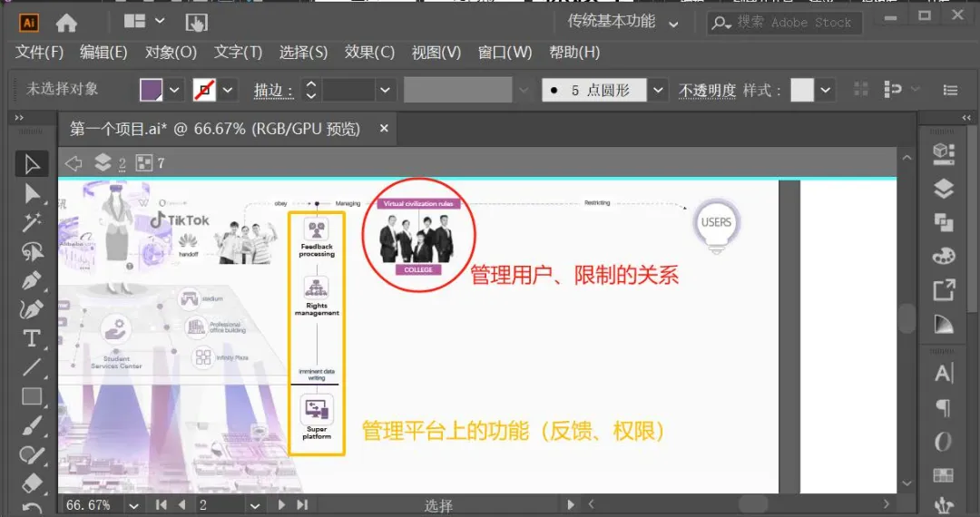Open the zoom level 66.67% dropdown
980x517 pixels.
coord(133,505)
